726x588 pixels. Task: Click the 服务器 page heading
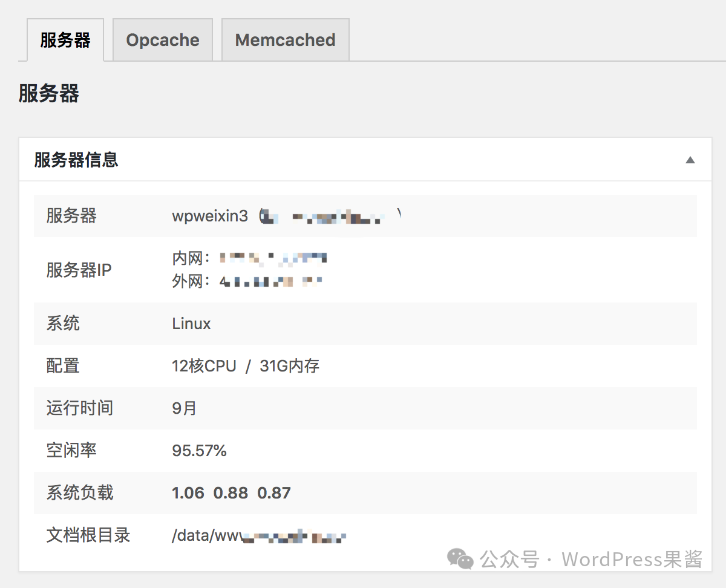(49, 94)
